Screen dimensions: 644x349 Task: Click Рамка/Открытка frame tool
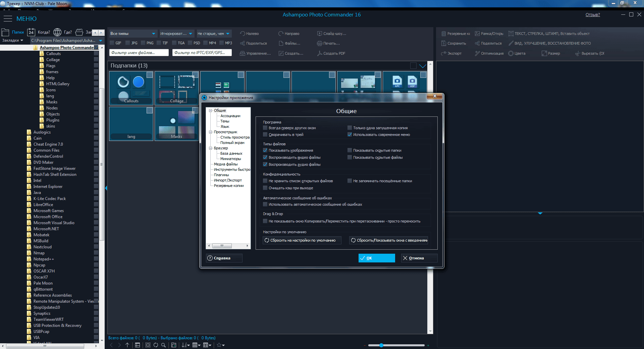click(x=489, y=34)
